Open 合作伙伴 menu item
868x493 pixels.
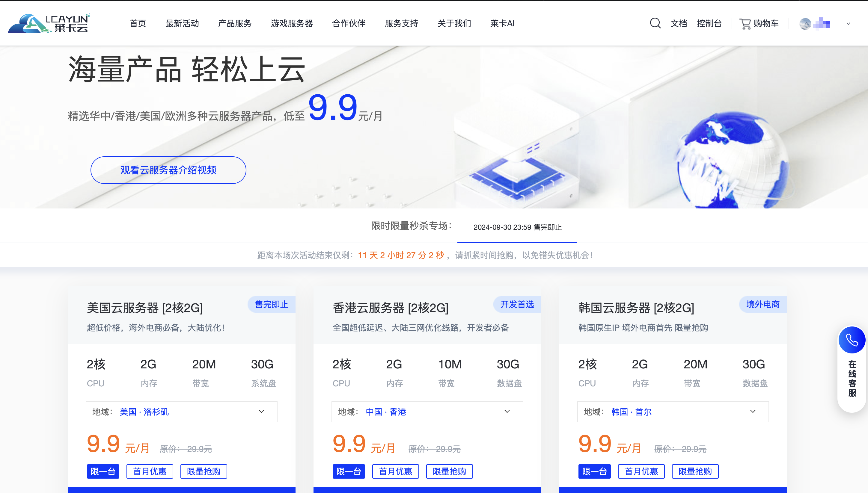[x=349, y=23]
